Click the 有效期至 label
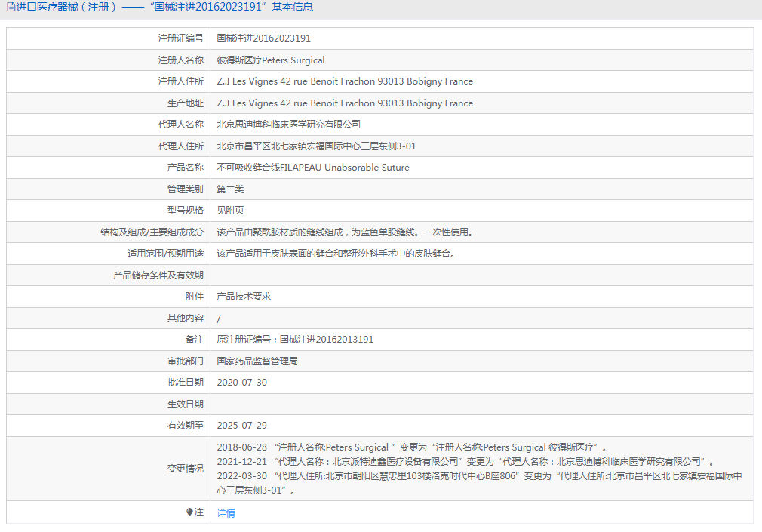The width and height of the screenshot is (762, 532). [185, 426]
